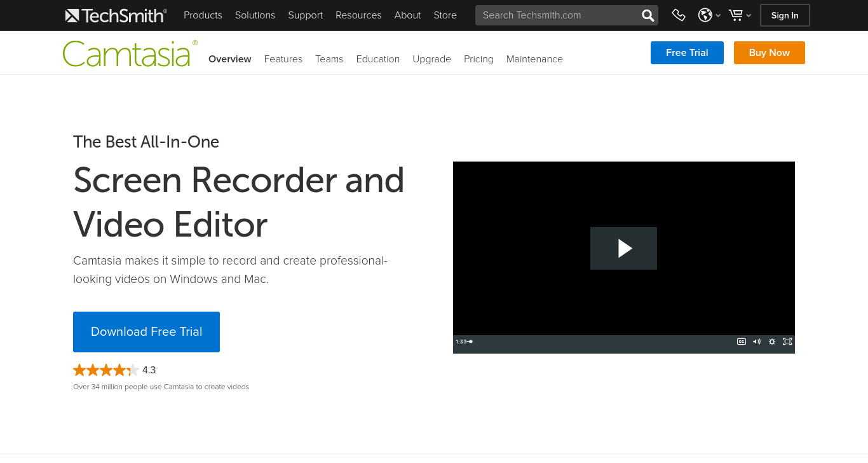Open the Education tab

[378, 59]
